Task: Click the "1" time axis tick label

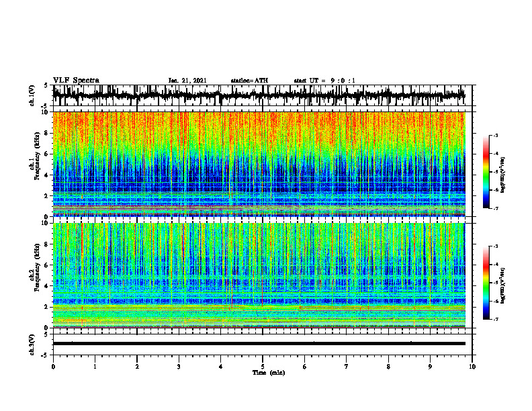Action: pyautogui.click(x=95, y=367)
